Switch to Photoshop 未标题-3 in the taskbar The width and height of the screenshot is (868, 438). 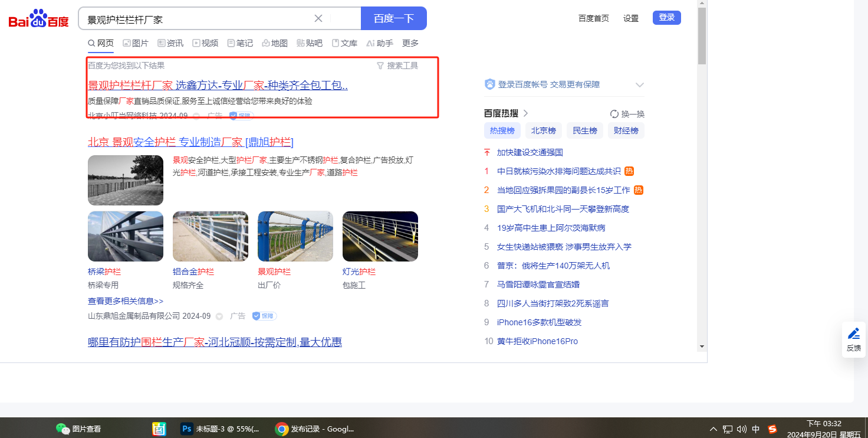pos(220,429)
